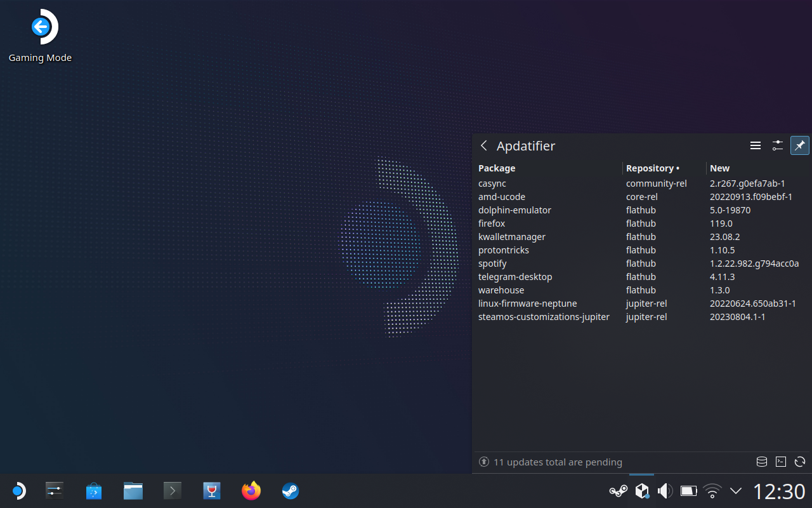Viewport: 812px width, 508px height.
Task: Select the protontricks package
Action: click(642, 250)
